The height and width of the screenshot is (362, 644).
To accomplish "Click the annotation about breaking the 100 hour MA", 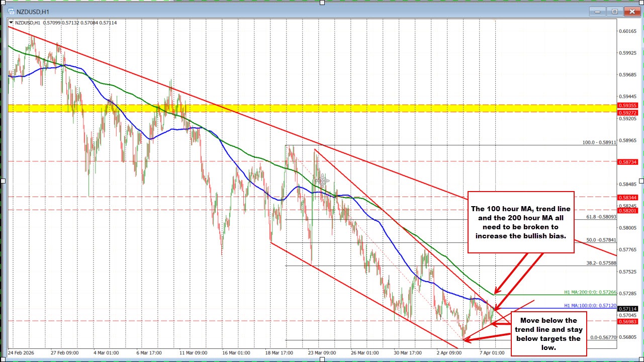I will [x=521, y=223].
